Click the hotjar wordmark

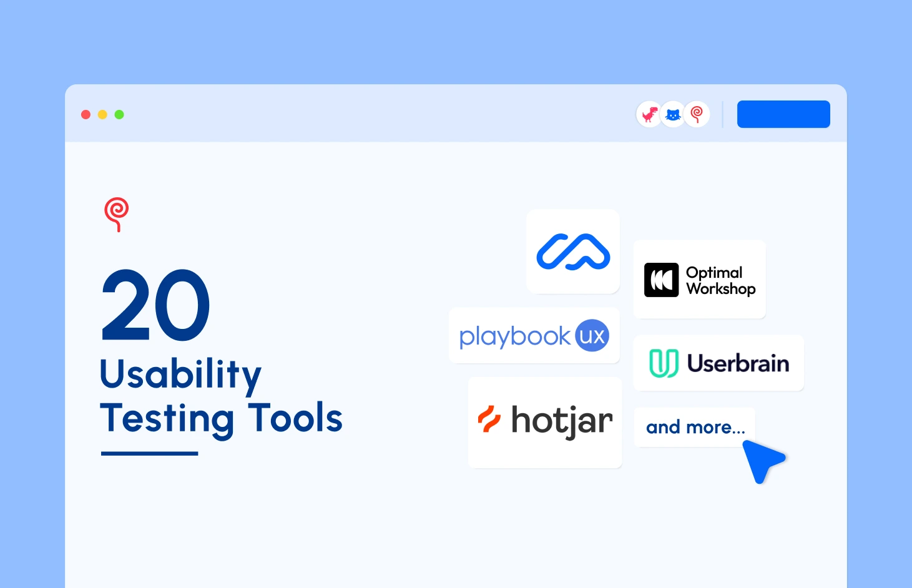(562, 421)
